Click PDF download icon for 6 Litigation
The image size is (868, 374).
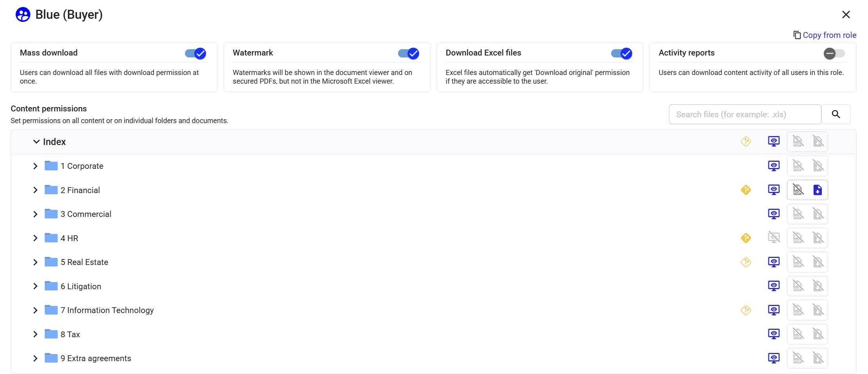click(798, 286)
